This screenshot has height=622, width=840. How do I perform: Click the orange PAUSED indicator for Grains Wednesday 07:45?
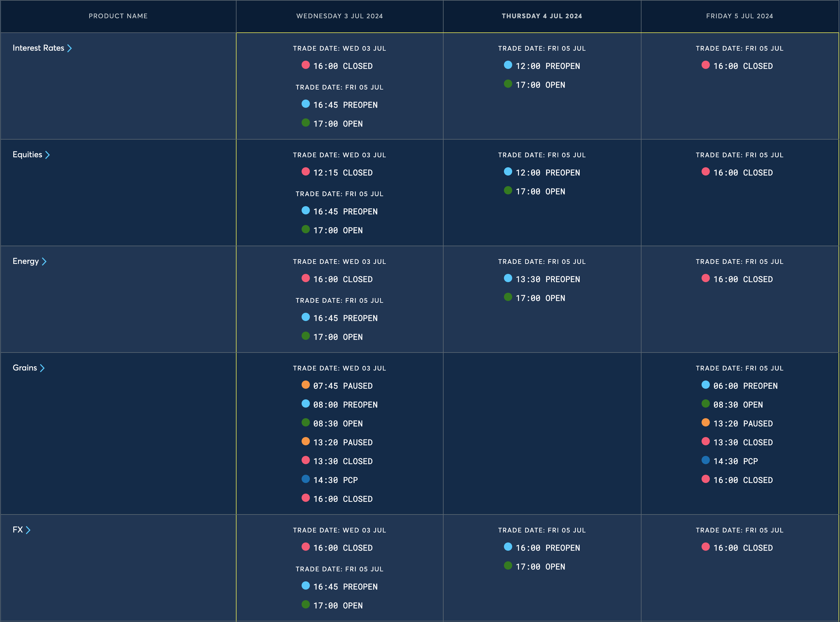pos(306,385)
